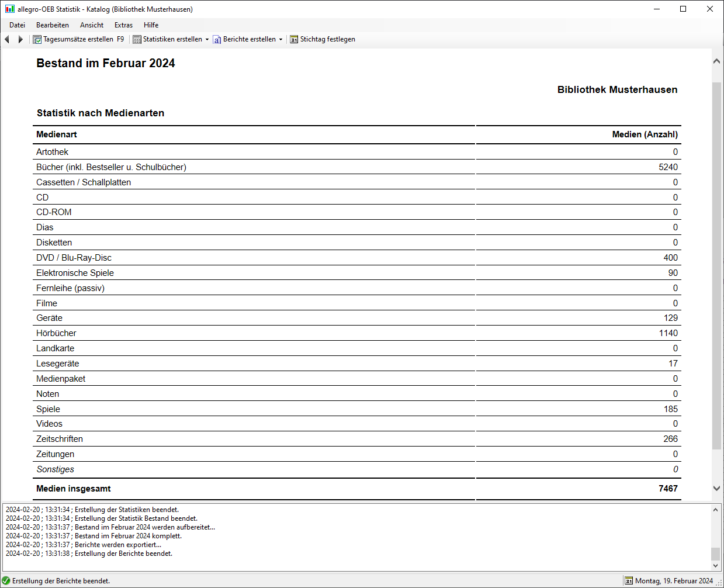Screen dimensions: 724x588
Task: Click the green checkmark status icon
Action: coord(6,581)
